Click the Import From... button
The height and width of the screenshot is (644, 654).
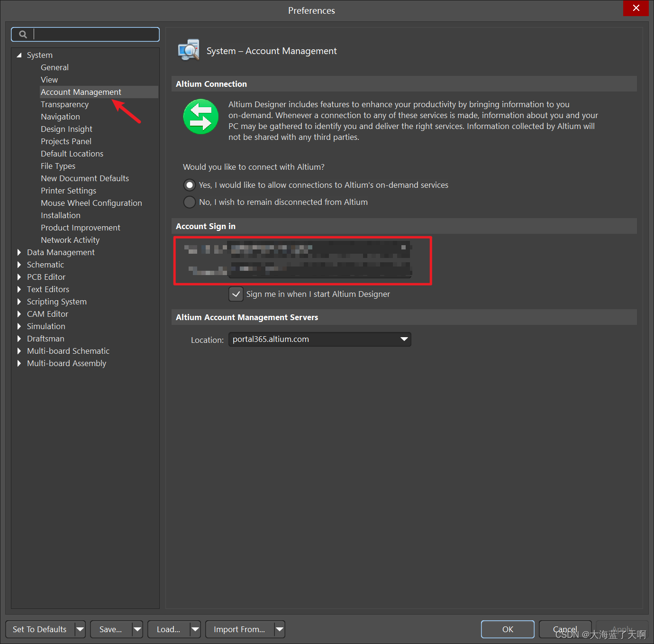point(239,629)
